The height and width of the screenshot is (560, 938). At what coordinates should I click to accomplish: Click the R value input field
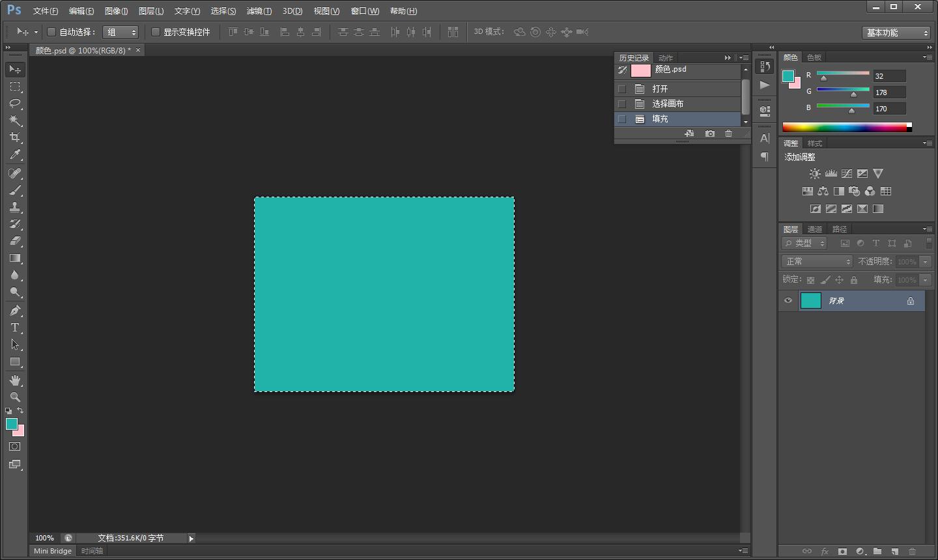888,76
